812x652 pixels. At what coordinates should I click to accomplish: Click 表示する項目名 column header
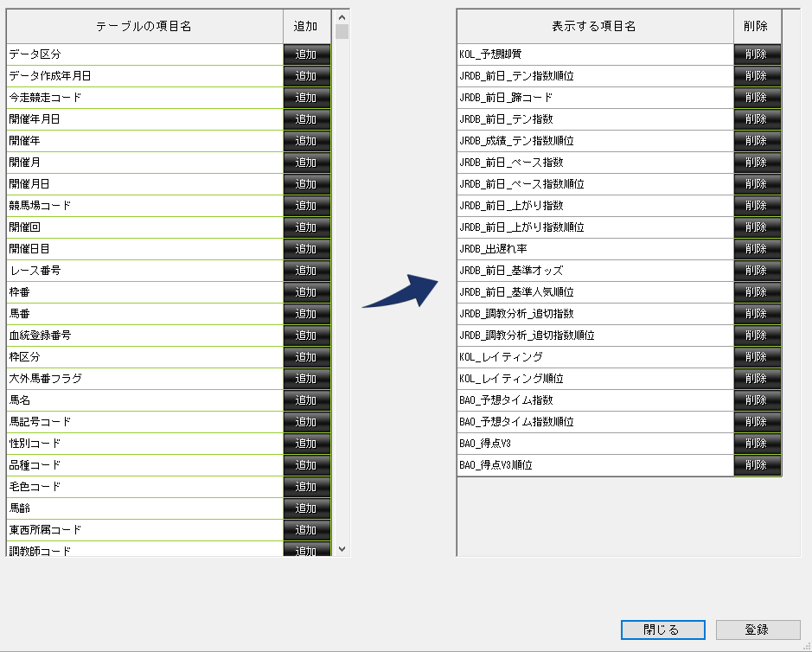coord(595,27)
